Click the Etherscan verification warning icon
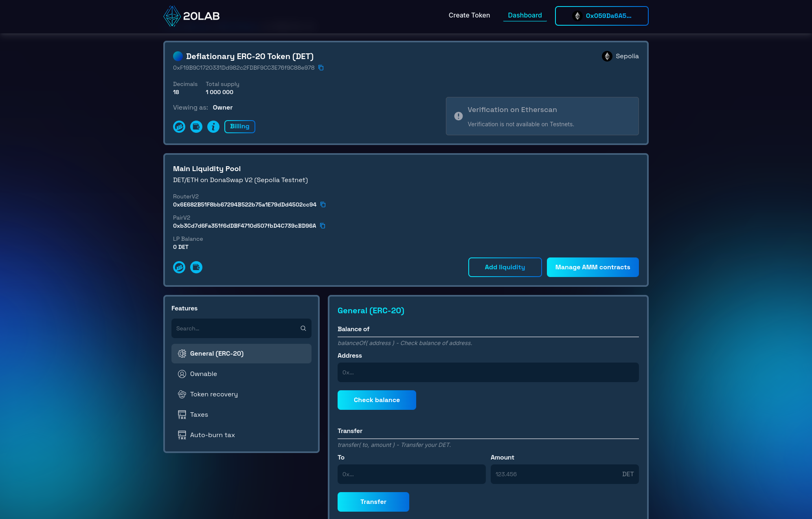The height and width of the screenshot is (519, 812). (x=459, y=116)
